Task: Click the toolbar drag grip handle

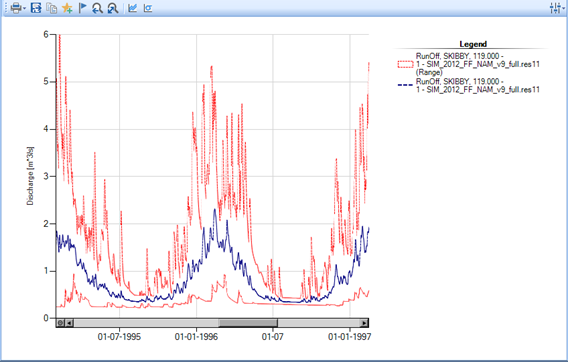Action: click(x=6, y=8)
